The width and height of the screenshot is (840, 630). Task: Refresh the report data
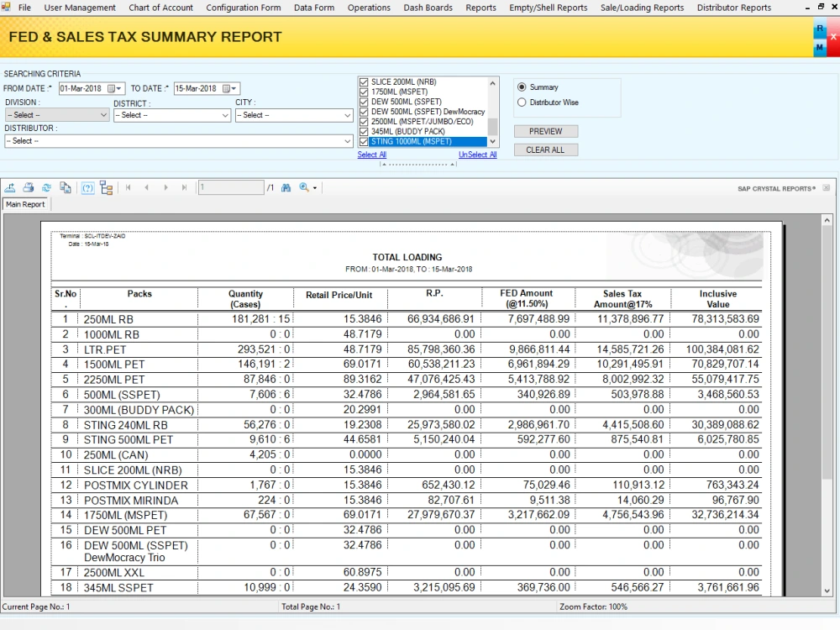tap(46, 187)
